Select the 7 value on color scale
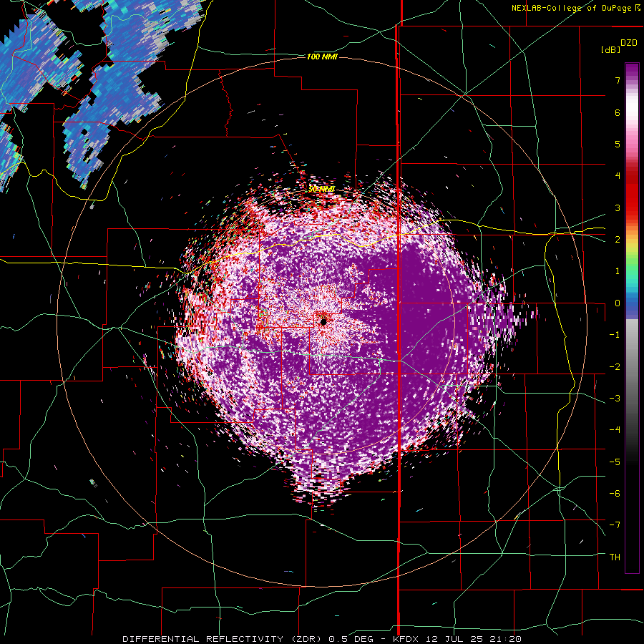Screen dimensions: 644x644 [618, 80]
